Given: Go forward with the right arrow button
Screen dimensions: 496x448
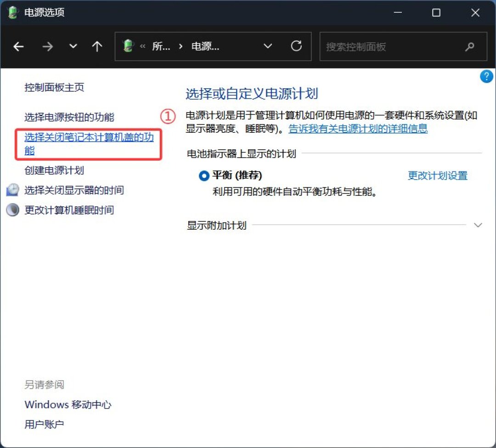Looking at the screenshot, I should (x=47, y=46).
